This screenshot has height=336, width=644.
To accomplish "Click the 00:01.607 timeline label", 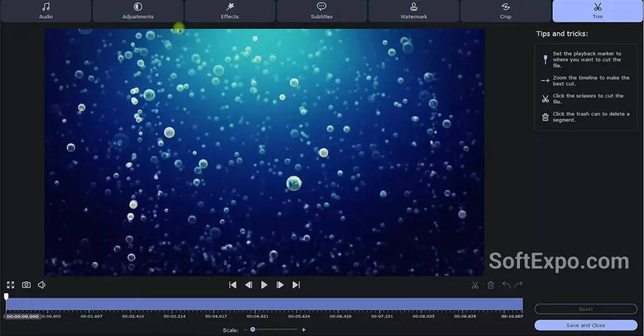I will (92, 317).
